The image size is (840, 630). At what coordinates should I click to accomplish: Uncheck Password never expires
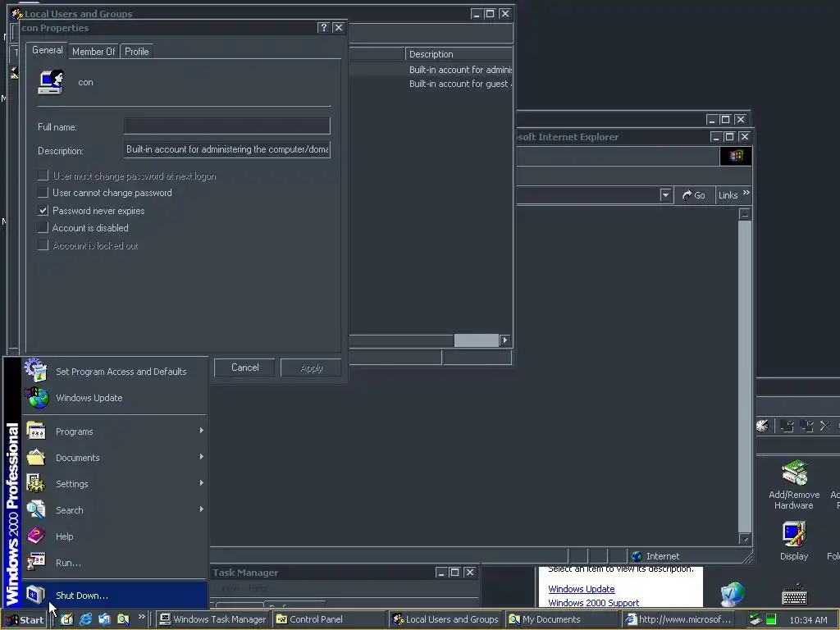43,211
